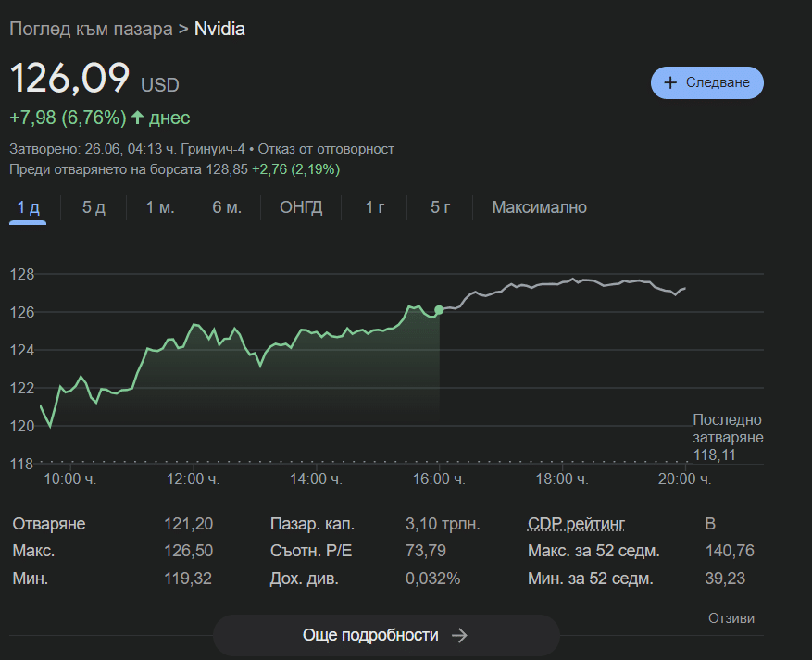Image resolution: width=812 pixels, height=660 pixels.
Task: Switch to the 5 д tab
Action: 94,207
